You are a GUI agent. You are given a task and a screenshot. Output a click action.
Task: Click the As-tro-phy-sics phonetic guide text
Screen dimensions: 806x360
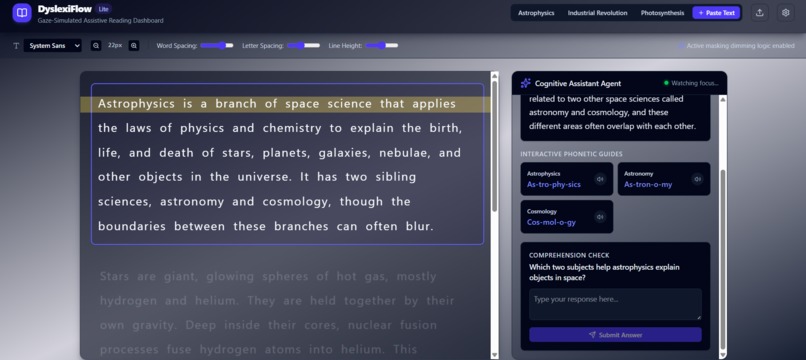pos(554,184)
